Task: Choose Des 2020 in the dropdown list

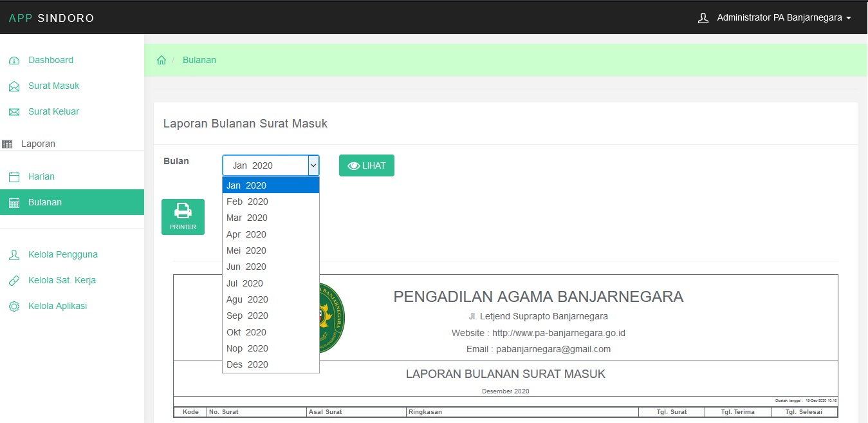Action: pyautogui.click(x=247, y=364)
